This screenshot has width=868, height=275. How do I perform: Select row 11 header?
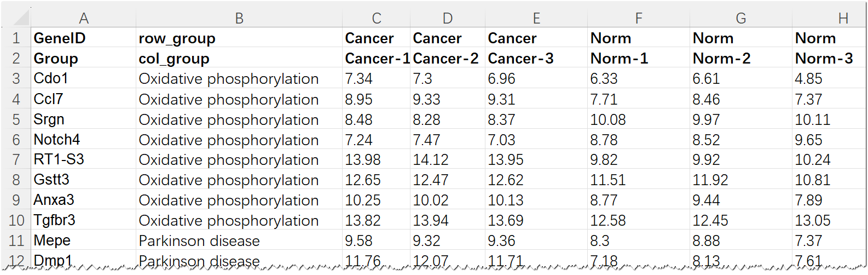[16, 240]
